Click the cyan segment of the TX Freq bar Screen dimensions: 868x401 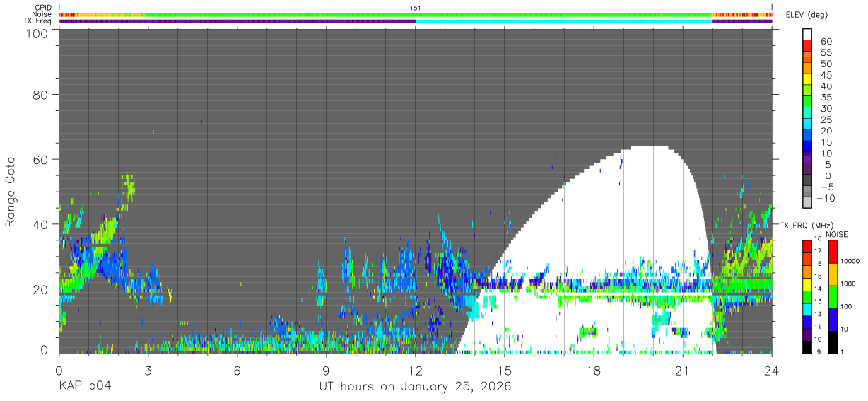pos(564,21)
